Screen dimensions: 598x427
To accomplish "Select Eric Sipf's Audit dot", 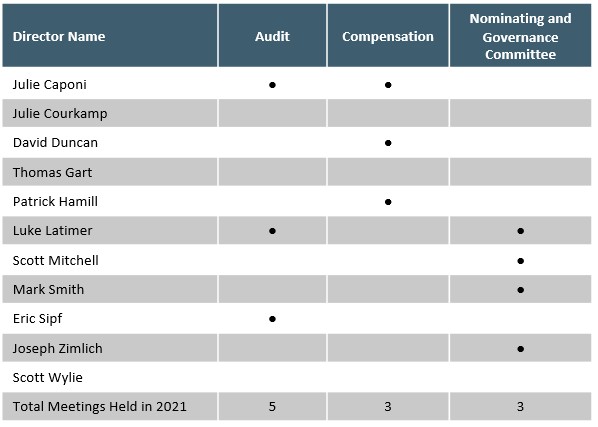I will [x=272, y=319].
